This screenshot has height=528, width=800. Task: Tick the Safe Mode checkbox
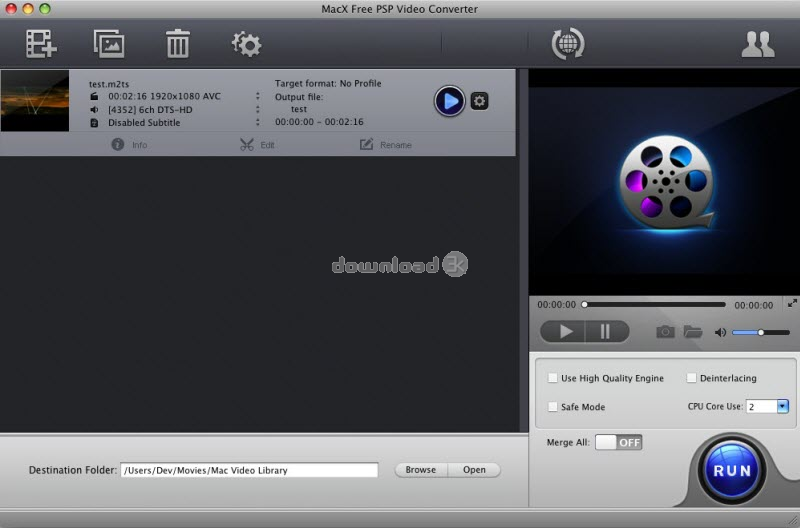tap(552, 407)
